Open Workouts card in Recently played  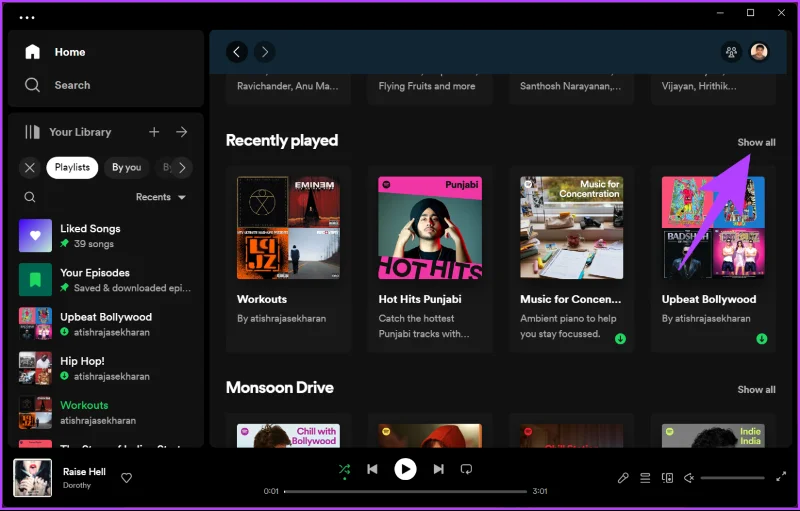(x=289, y=259)
